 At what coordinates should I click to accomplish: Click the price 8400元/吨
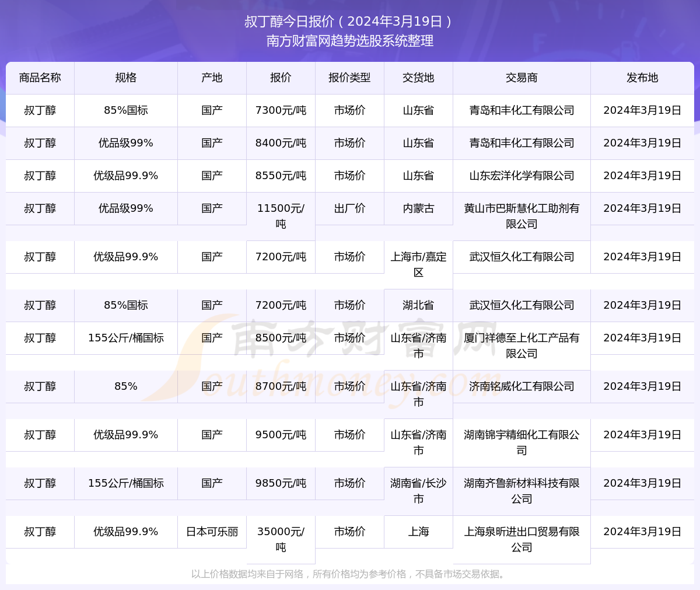[x=281, y=143]
